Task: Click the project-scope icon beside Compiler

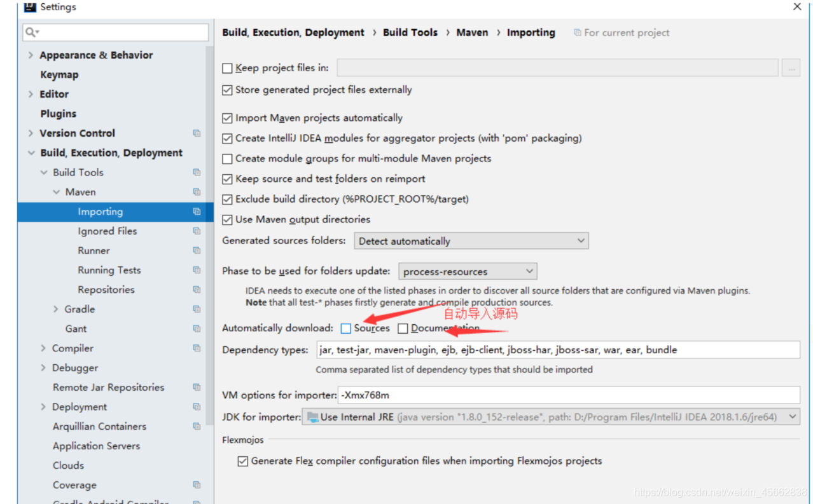Action: 197,348
